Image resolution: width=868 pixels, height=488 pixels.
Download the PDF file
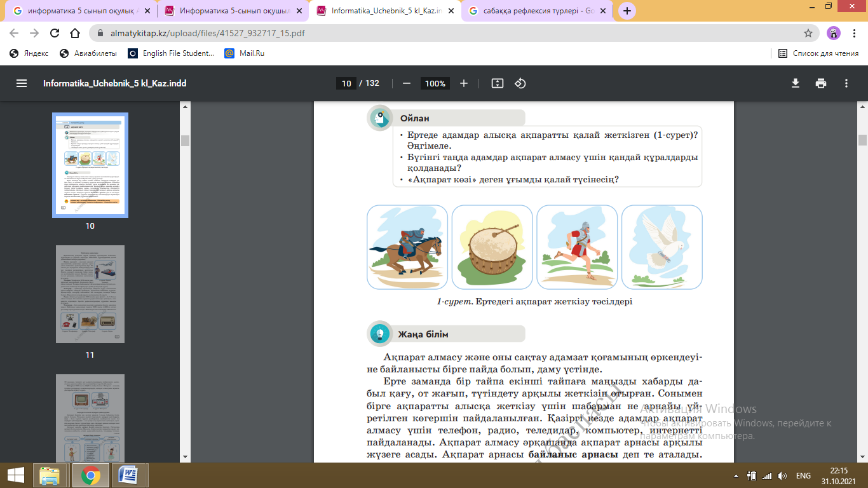796,83
